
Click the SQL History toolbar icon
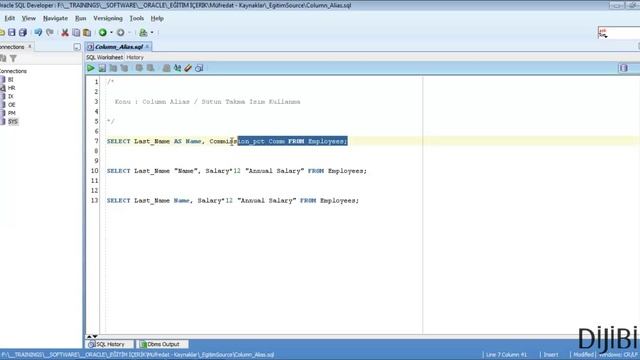[199, 68]
